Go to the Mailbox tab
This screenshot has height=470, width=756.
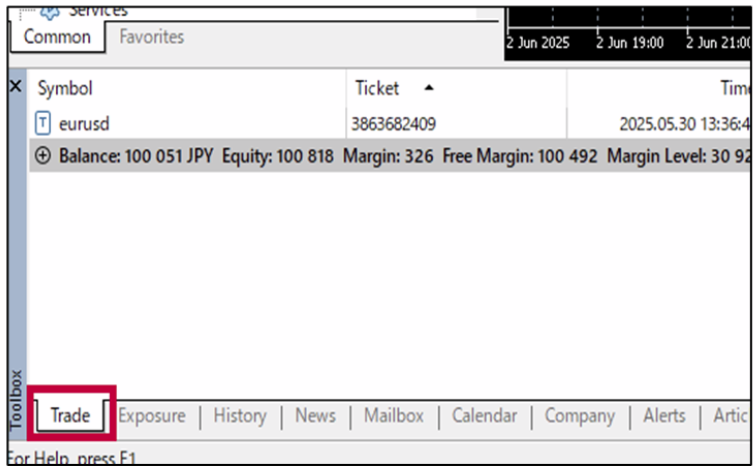click(x=394, y=416)
